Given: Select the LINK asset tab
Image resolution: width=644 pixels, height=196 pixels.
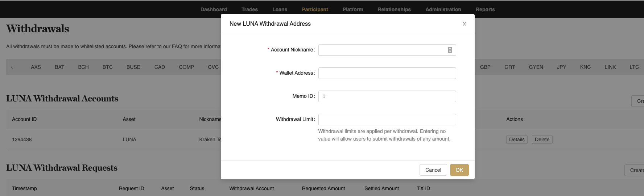Looking at the screenshot, I should [x=610, y=67].
